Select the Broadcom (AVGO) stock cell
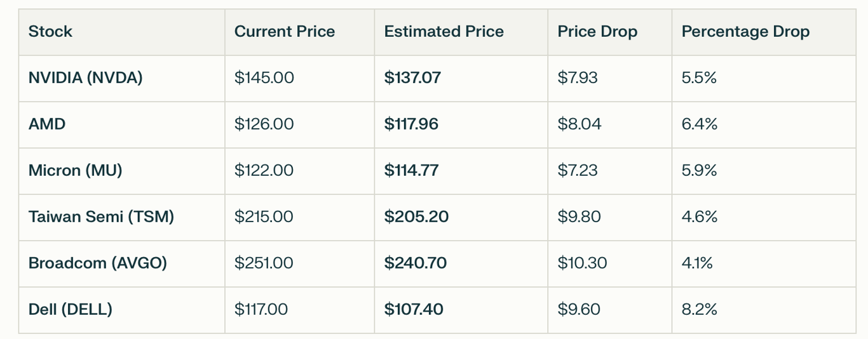Image resolution: width=868 pixels, height=339 pixels. (98, 263)
